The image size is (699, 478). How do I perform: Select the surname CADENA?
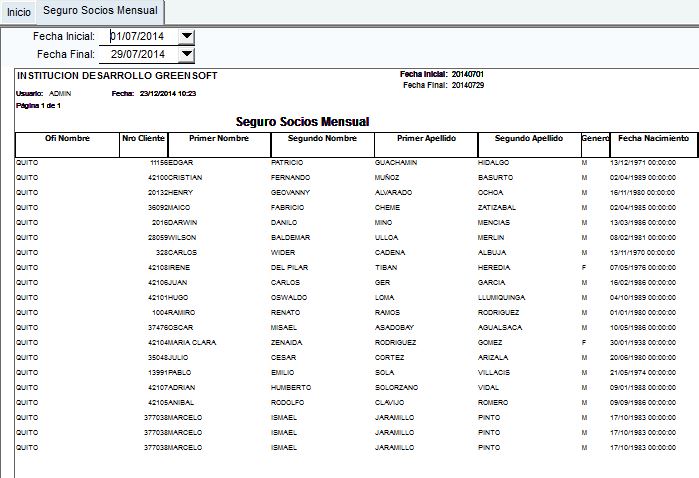pyautogui.click(x=390, y=252)
